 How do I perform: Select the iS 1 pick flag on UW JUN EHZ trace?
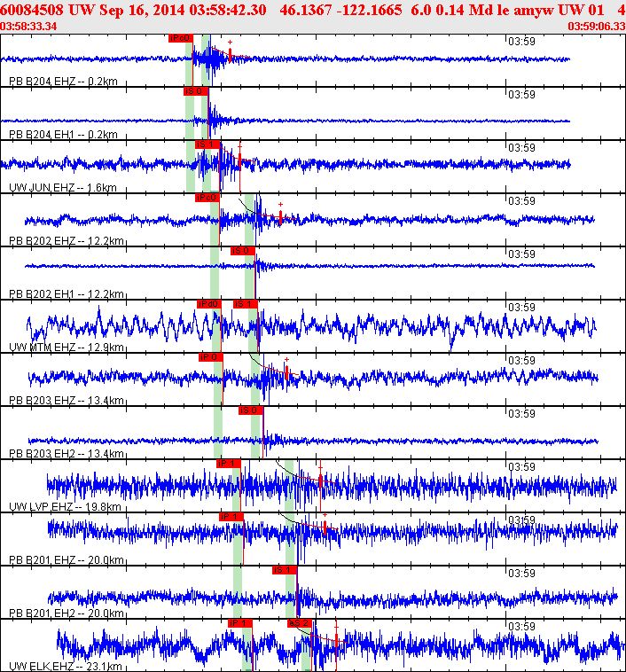click(x=207, y=145)
